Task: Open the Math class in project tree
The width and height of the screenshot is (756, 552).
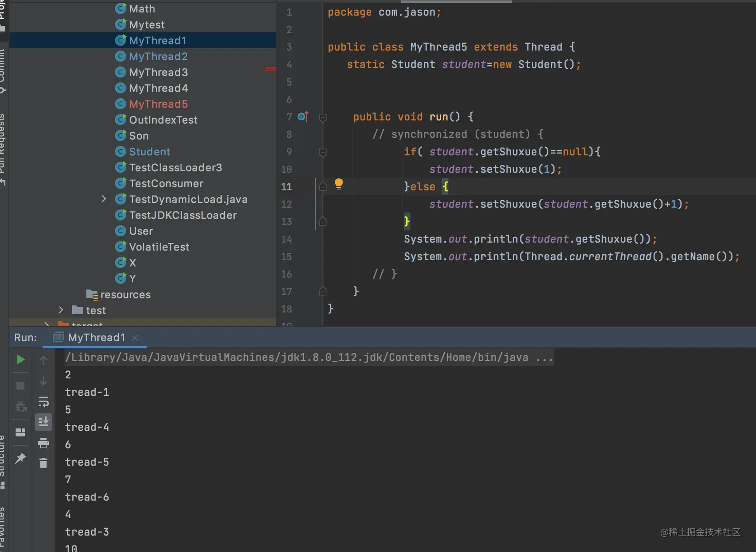Action: (x=142, y=9)
